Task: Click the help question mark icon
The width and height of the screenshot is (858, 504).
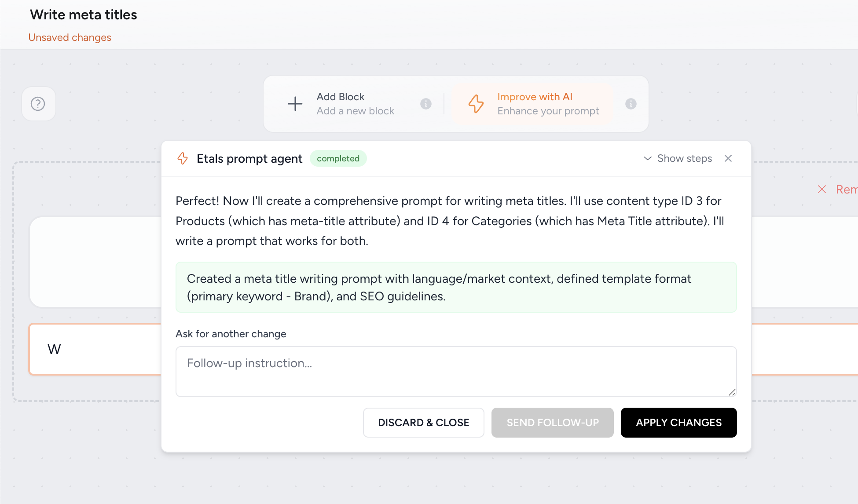Action: coord(38,104)
